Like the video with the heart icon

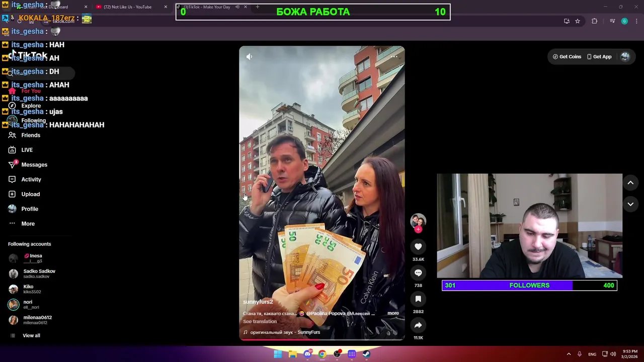tap(418, 246)
